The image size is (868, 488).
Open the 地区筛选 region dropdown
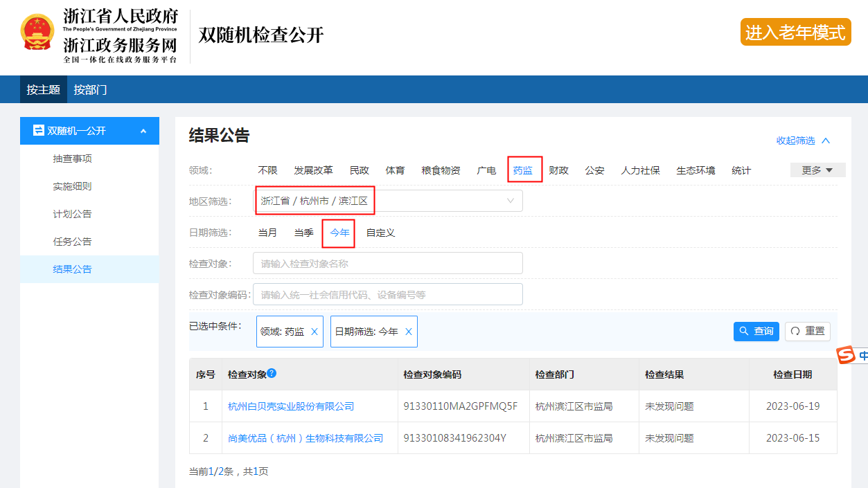click(388, 201)
